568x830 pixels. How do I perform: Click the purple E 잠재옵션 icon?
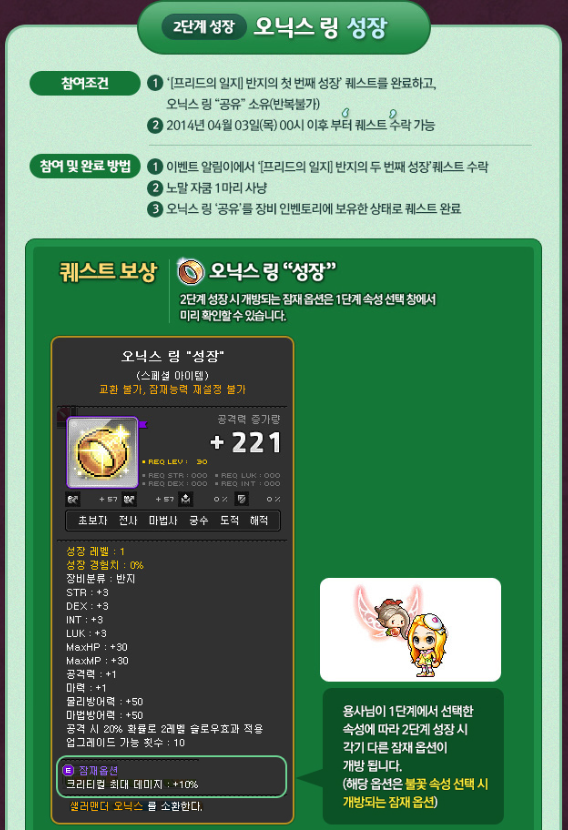68,770
